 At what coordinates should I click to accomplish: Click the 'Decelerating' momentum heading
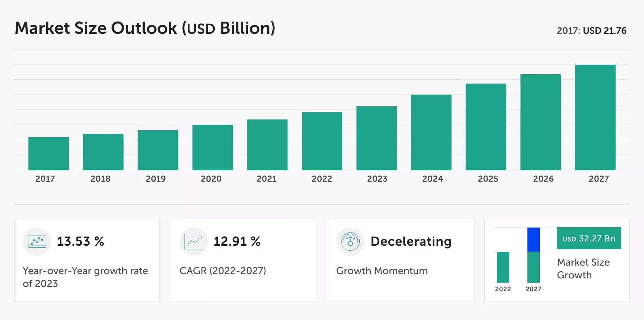[x=411, y=241]
